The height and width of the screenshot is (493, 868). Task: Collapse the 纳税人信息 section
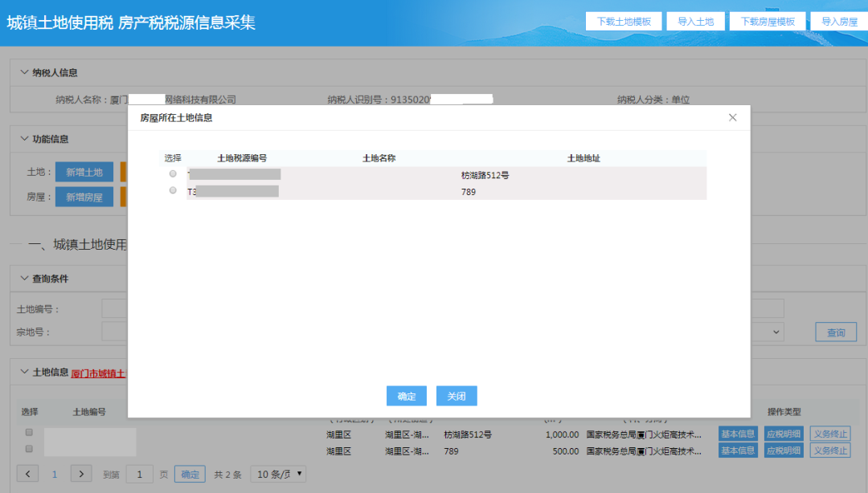click(x=24, y=71)
